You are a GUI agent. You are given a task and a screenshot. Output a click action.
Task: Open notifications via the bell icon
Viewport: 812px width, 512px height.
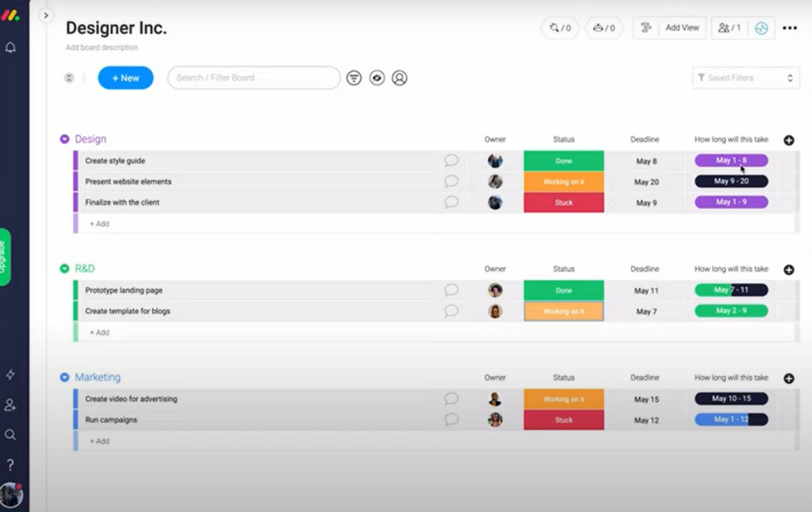[x=10, y=47]
